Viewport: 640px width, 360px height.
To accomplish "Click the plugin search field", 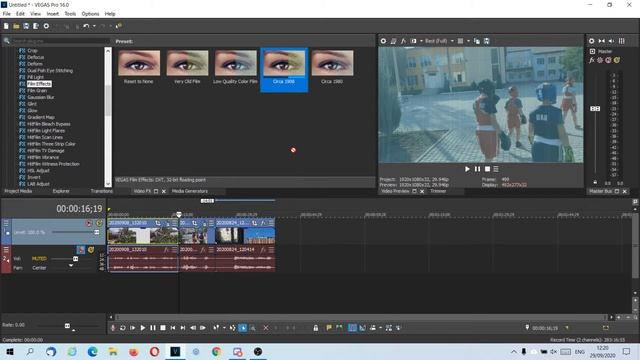I will [60, 41].
